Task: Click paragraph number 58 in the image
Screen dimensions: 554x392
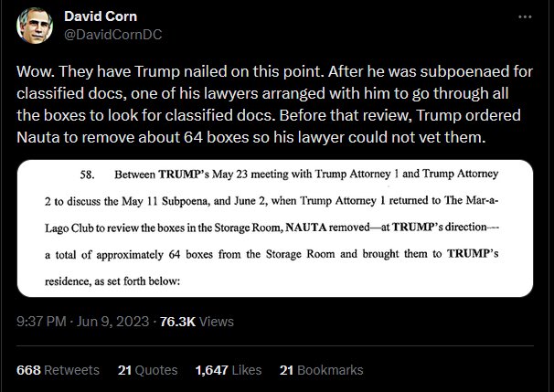Action: [x=87, y=175]
